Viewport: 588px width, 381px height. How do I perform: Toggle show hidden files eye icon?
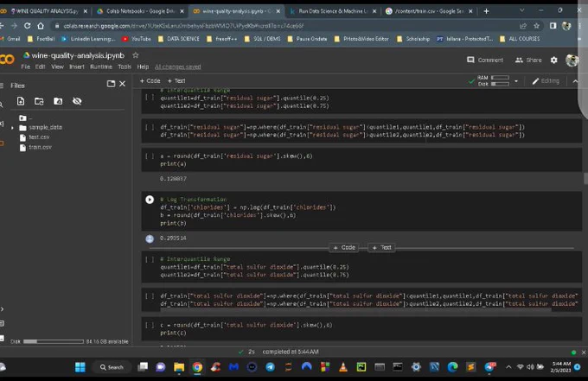77,101
